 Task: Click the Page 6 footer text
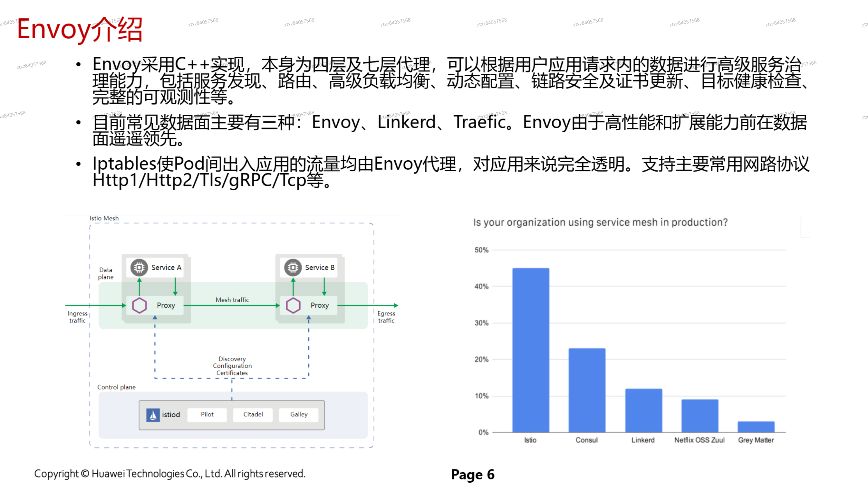coord(472,474)
